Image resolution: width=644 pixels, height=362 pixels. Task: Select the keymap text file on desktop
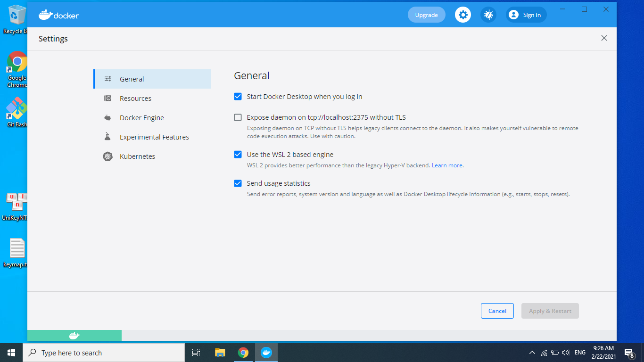click(x=16, y=253)
